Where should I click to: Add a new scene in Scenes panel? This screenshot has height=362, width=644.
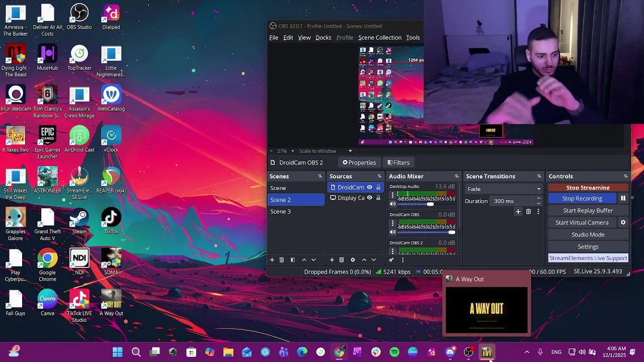coord(272,260)
